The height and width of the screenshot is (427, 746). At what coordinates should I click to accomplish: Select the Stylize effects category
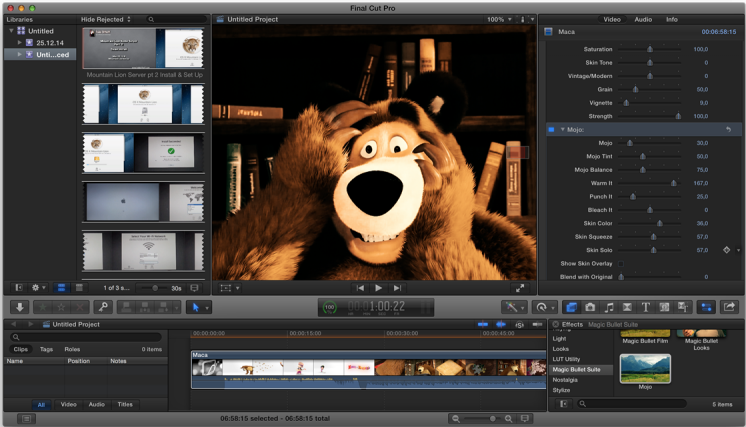click(561, 390)
